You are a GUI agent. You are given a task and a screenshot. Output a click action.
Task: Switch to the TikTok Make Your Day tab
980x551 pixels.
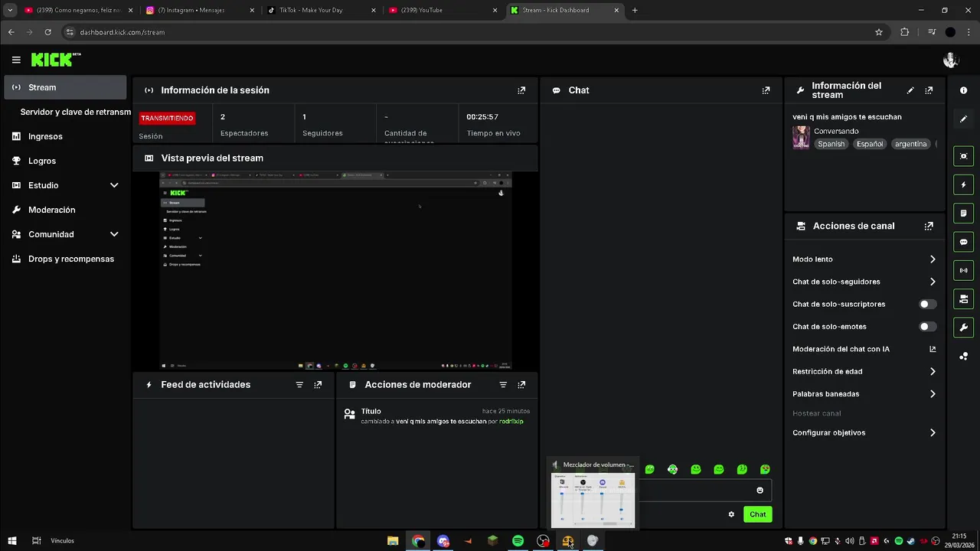(322, 10)
